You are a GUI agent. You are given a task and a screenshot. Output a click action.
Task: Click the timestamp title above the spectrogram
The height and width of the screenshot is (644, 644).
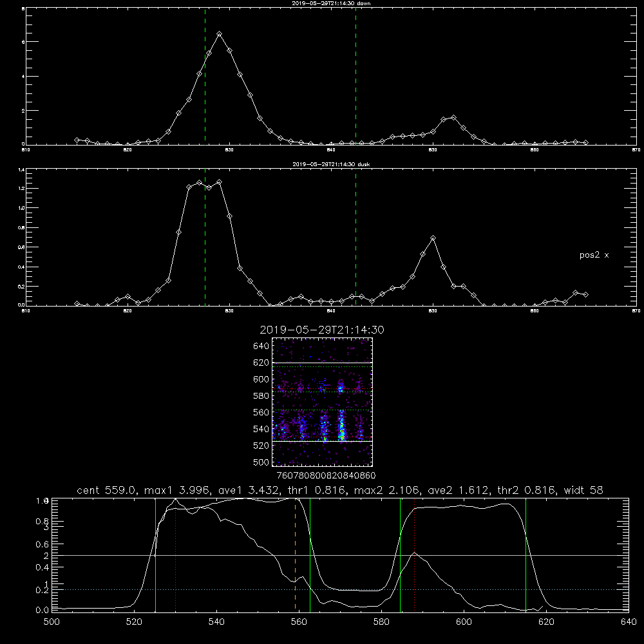[x=322, y=330]
